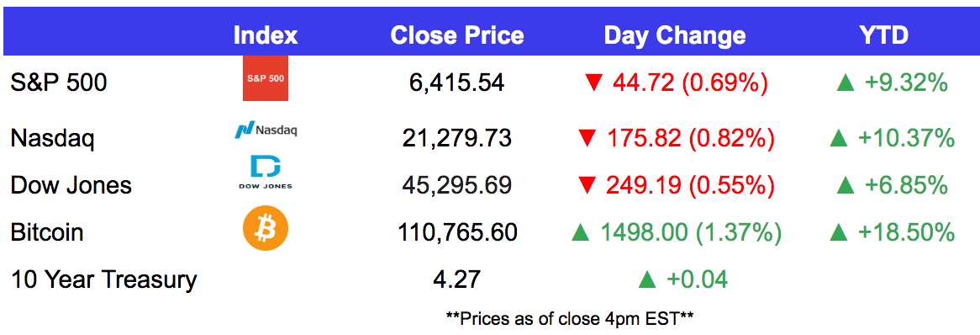
Task: Click the Bitcoin close price 110,765.60
Action: [x=457, y=233]
